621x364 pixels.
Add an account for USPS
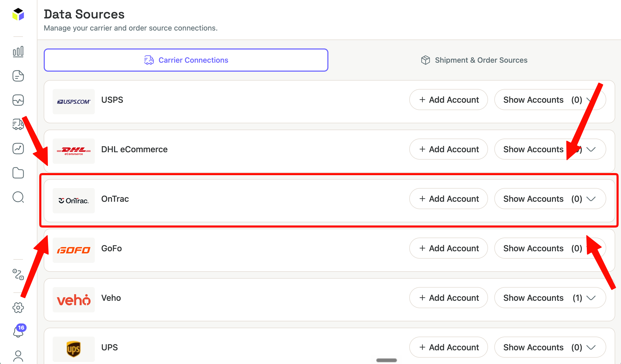tap(448, 100)
